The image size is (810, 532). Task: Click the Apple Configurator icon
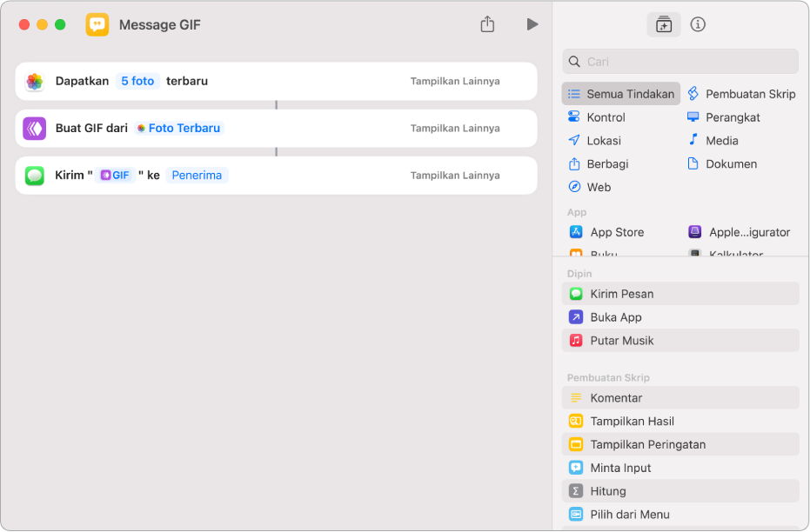click(x=695, y=232)
